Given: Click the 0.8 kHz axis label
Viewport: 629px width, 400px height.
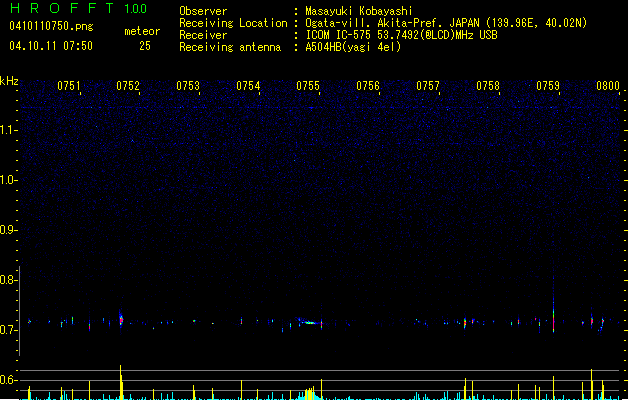Looking at the screenshot, I should pyautogui.click(x=8, y=280).
